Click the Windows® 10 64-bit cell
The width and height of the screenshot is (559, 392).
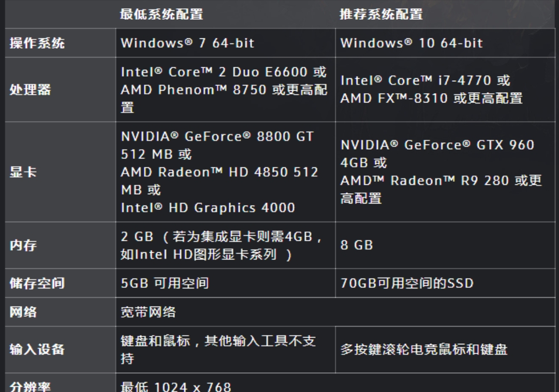[x=445, y=43]
